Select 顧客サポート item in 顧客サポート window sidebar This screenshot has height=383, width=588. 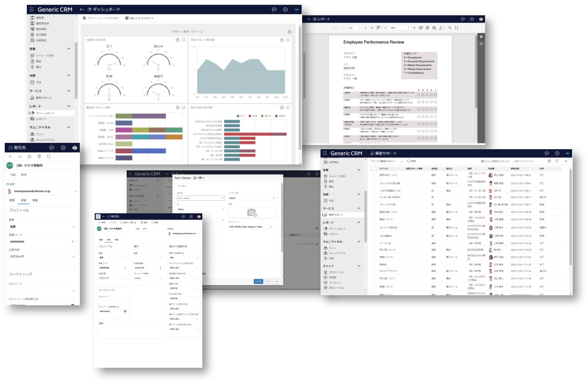coord(343,215)
